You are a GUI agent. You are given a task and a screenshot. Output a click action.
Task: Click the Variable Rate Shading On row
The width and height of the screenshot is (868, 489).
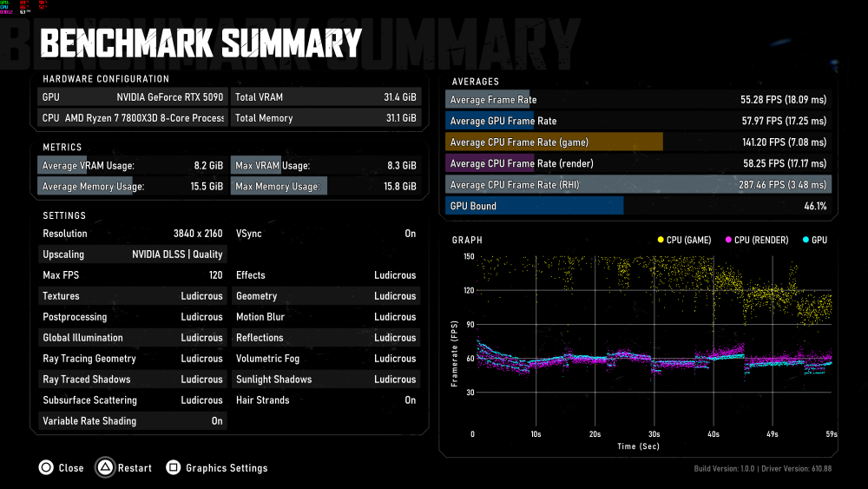point(133,421)
